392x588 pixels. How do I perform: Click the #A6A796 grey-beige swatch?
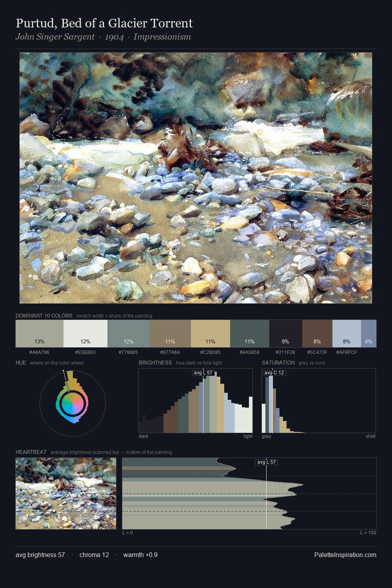tap(40, 334)
